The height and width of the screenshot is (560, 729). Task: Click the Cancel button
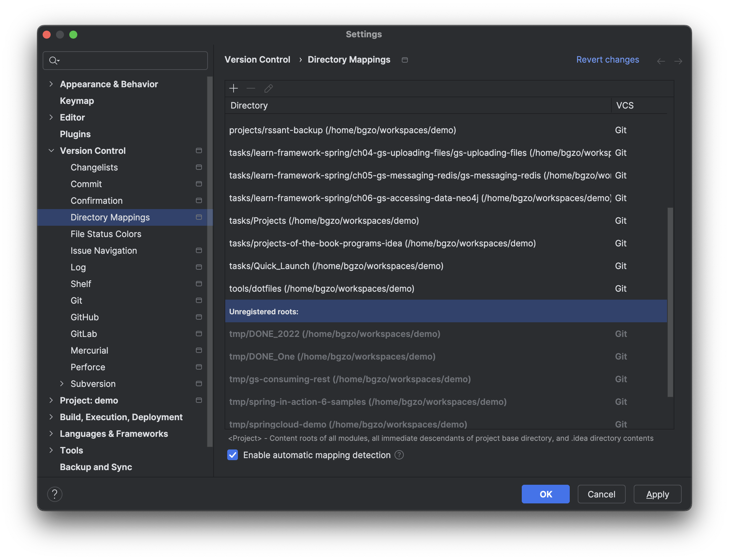pos(601,494)
